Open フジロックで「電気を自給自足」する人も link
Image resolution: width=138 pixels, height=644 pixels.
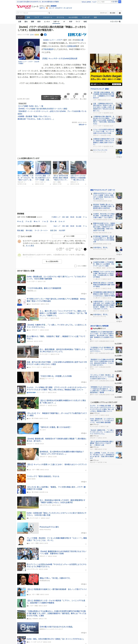43,476
